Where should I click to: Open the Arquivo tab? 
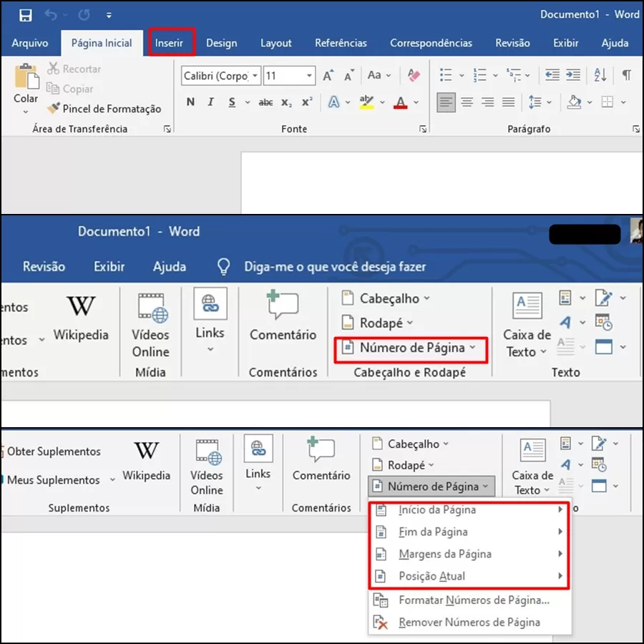pyautogui.click(x=30, y=43)
